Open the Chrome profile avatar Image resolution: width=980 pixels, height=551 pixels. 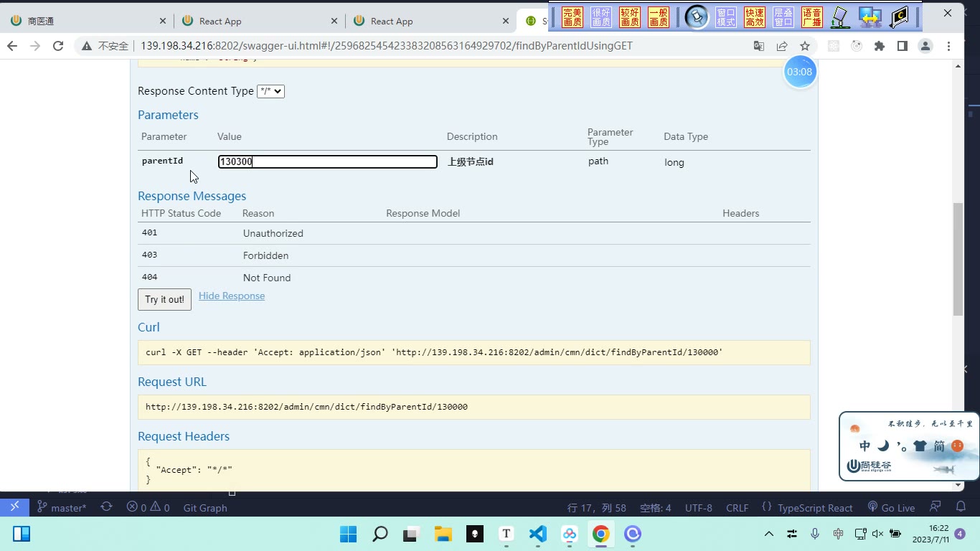coord(925,46)
